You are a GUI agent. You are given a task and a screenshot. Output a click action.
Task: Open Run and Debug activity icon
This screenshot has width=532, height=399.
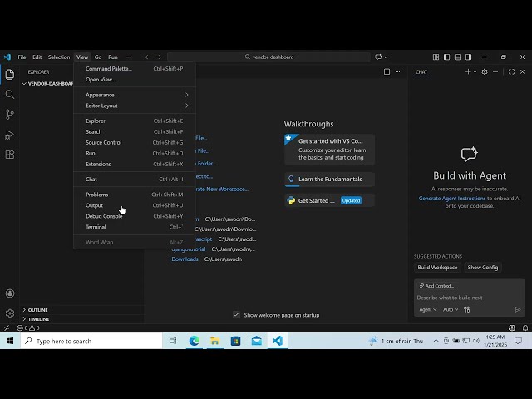(x=10, y=135)
